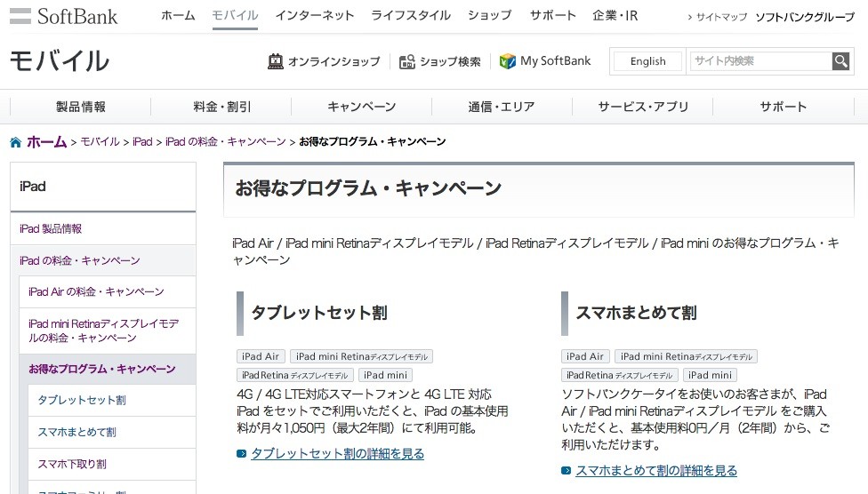The image size is (868, 494).
Task: Open iPad mini Retinaディスプレイモデルの料金 sidebar item
Action: click(108, 331)
